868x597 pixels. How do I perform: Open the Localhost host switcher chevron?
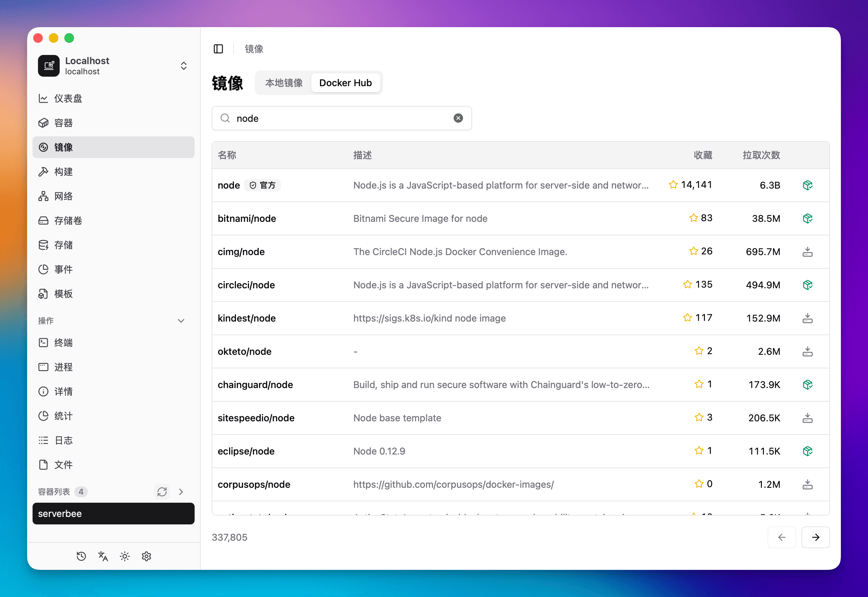(x=183, y=65)
